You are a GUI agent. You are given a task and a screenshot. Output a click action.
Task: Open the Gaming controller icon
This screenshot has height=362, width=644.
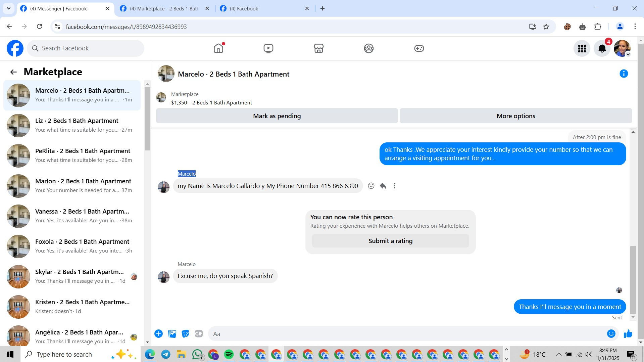tap(419, 48)
